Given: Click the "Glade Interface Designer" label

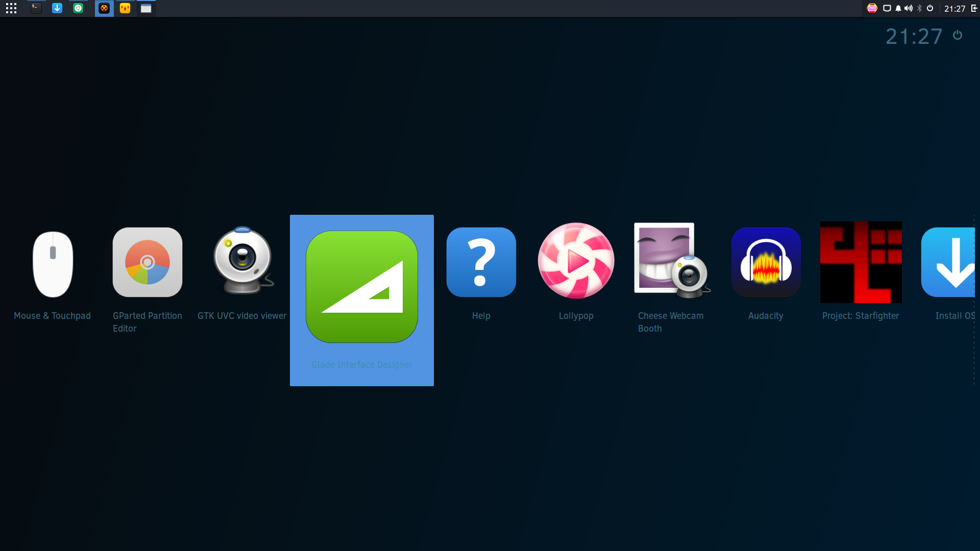Looking at the screenshot, I should point(362,365).
